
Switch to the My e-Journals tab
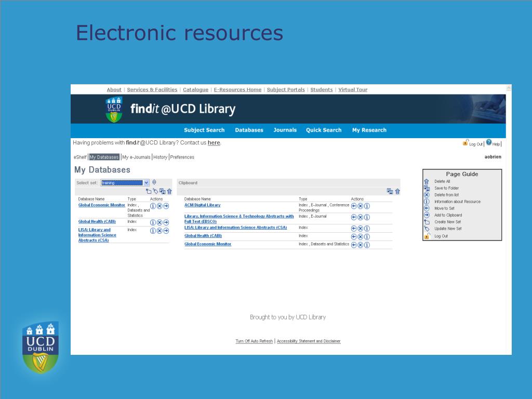coord(137,157)
